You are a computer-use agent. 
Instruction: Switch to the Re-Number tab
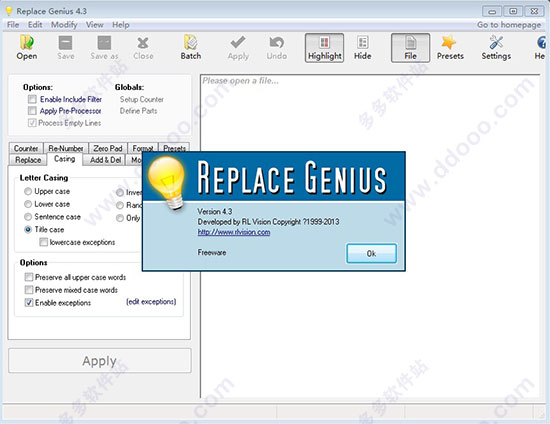click(66, 148)
